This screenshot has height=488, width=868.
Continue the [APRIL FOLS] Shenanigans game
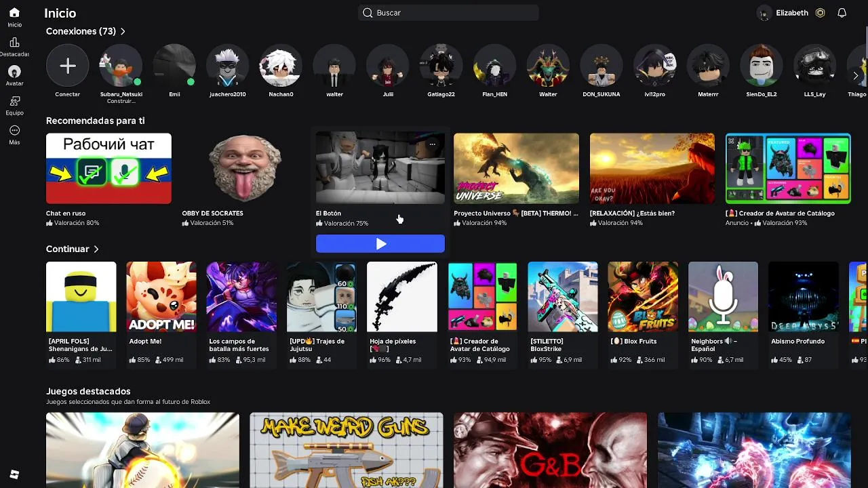coord(81,297)
